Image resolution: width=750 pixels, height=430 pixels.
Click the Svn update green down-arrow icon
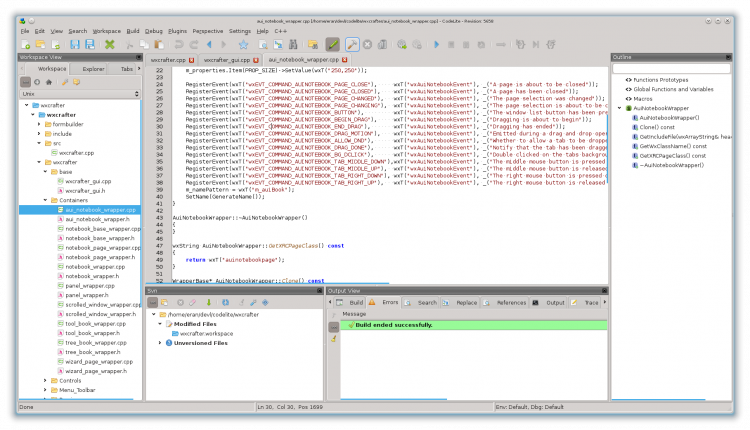click(209, 302)
